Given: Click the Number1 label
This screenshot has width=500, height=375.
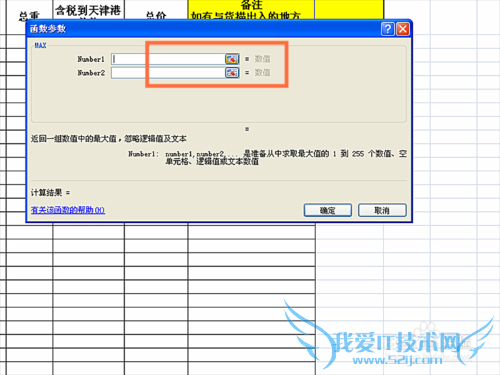Looking at the screenshot, I should (x=91, y=59).
